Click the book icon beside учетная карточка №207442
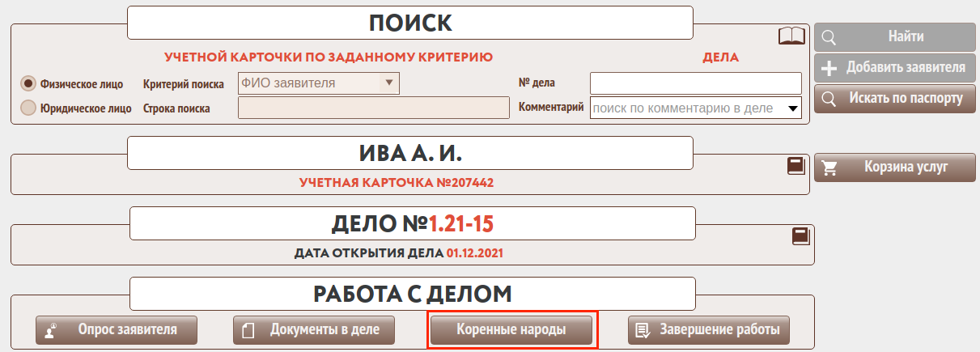The height and width of the screenshot is (352, 980). coord(795,165)
